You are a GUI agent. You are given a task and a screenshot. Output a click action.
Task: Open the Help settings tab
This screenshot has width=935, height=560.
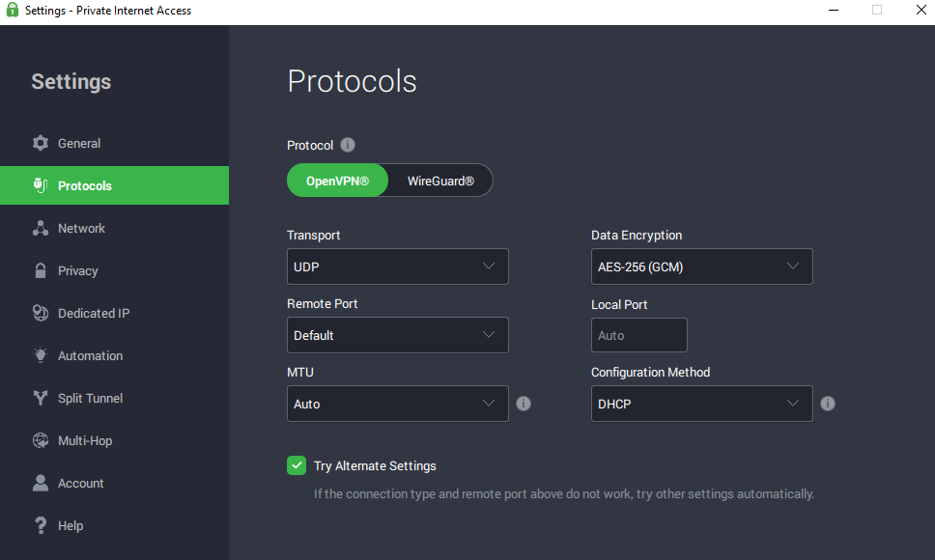coord(115,525)
